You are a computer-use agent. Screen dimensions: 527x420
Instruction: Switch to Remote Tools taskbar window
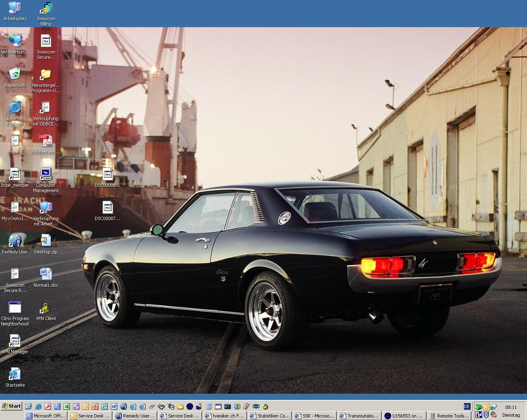449,416
